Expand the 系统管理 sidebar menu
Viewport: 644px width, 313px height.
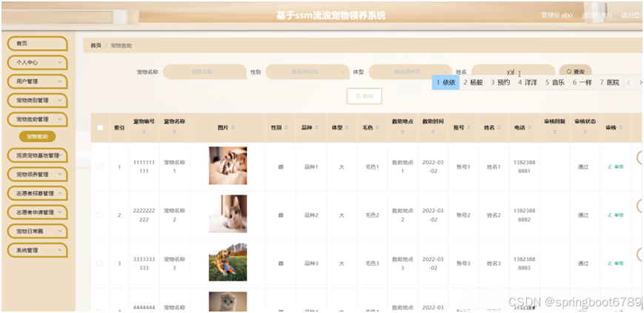pyautogui.click(x=37, y=250)
